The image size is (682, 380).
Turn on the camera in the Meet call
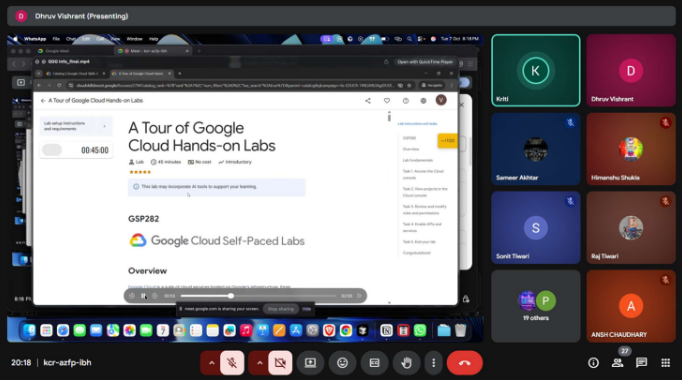(280, 363)
